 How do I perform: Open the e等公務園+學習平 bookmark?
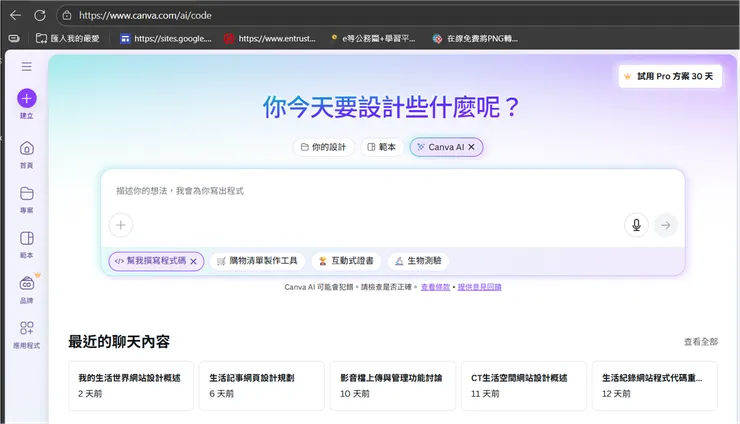click(x=373, y=38)
